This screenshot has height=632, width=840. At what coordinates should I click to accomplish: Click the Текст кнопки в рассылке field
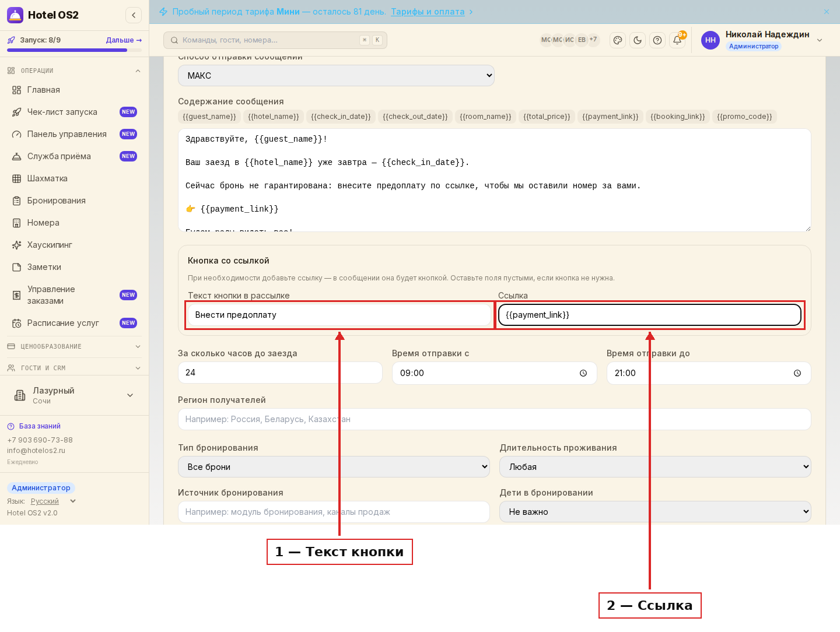click(339, 315)
